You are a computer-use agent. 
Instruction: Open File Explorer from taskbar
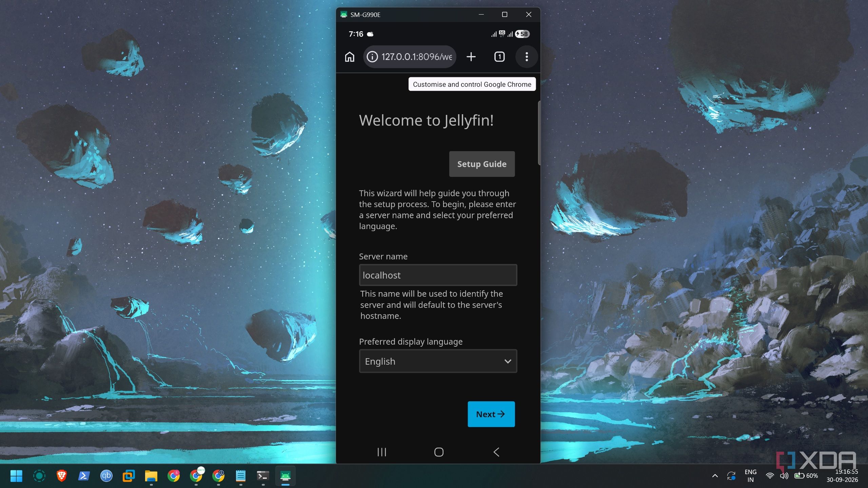pyautogui.click(x=151, y=476)
